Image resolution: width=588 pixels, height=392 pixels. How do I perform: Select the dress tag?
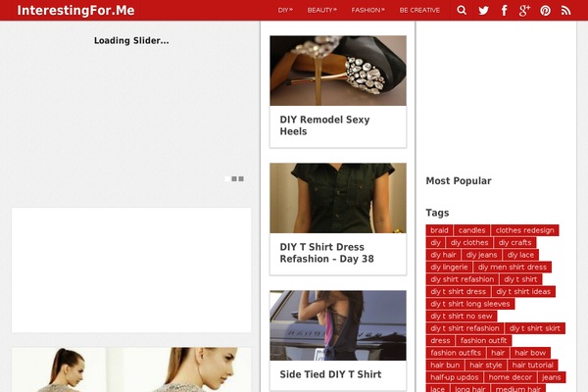[x=440, y=341]
